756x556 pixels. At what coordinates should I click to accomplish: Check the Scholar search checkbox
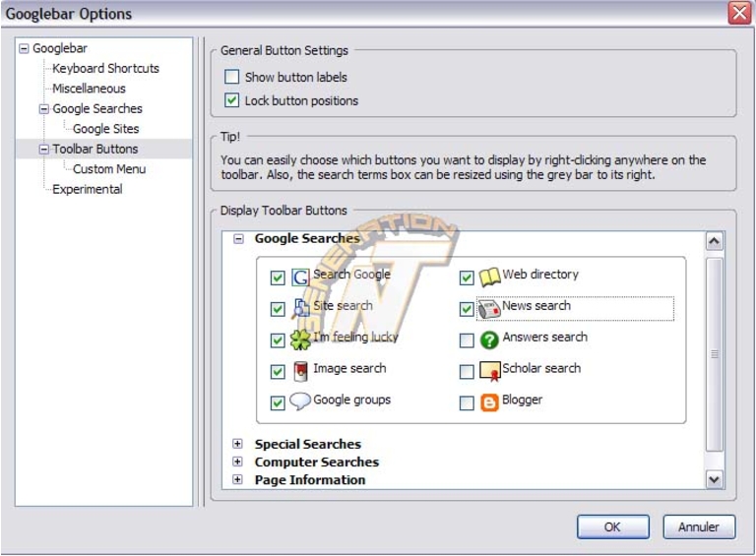point(467,372)
